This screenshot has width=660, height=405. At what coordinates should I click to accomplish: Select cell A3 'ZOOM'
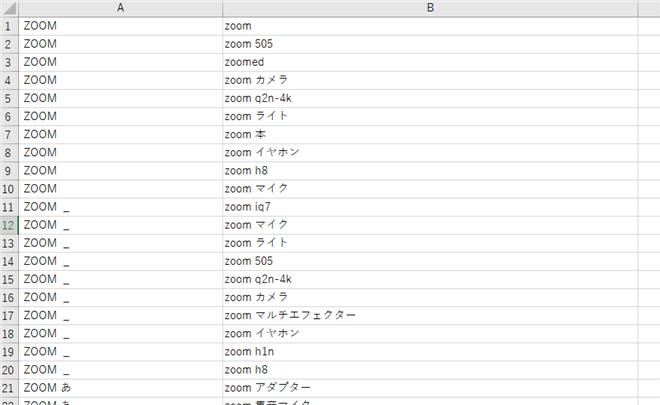[x=120, y=62]
